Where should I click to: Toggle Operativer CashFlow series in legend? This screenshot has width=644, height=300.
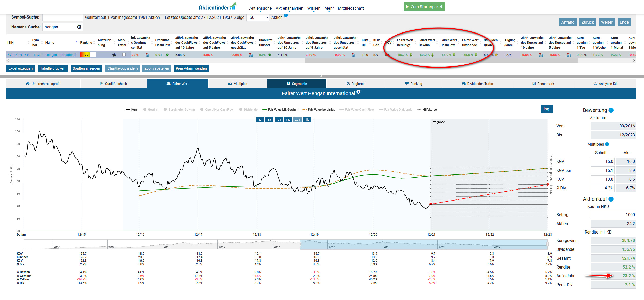click(x=217, y=110)
